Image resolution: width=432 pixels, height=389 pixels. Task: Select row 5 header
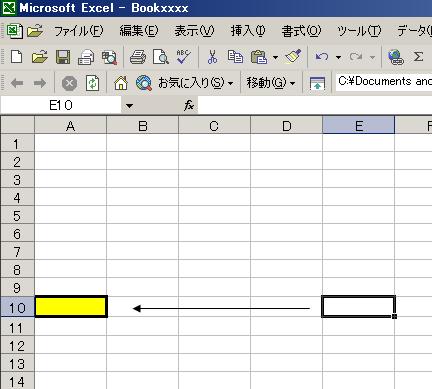(17, 215)
